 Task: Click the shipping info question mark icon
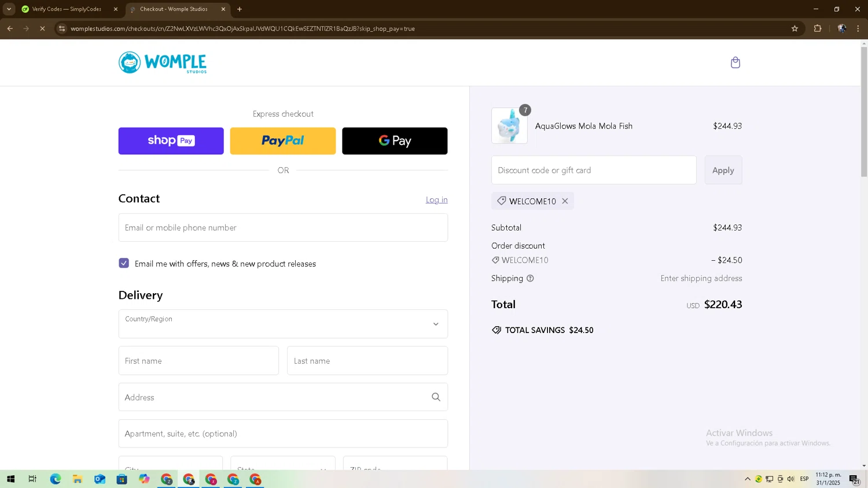coord(530,279)
